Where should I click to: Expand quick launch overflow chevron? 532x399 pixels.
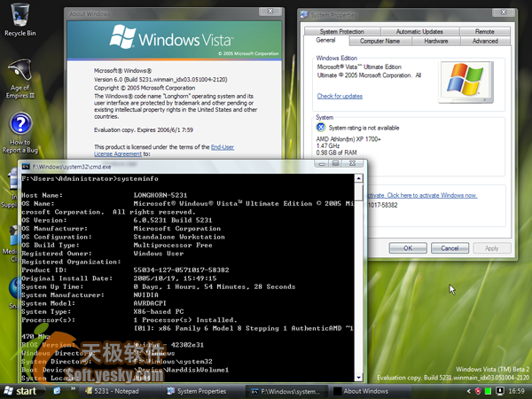pos(73,389)
